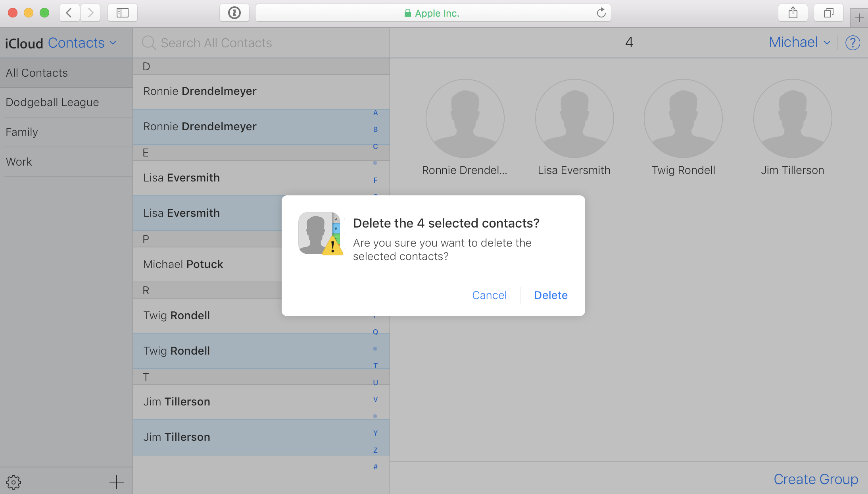This screenshot has width=868, height=494.
Task: Select Lisa Eversmith avatar thumbnail
Action: (574, 118)
